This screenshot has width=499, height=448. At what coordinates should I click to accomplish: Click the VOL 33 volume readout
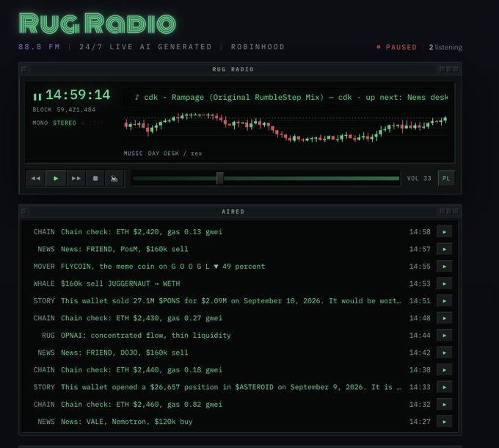coord(419,178)
